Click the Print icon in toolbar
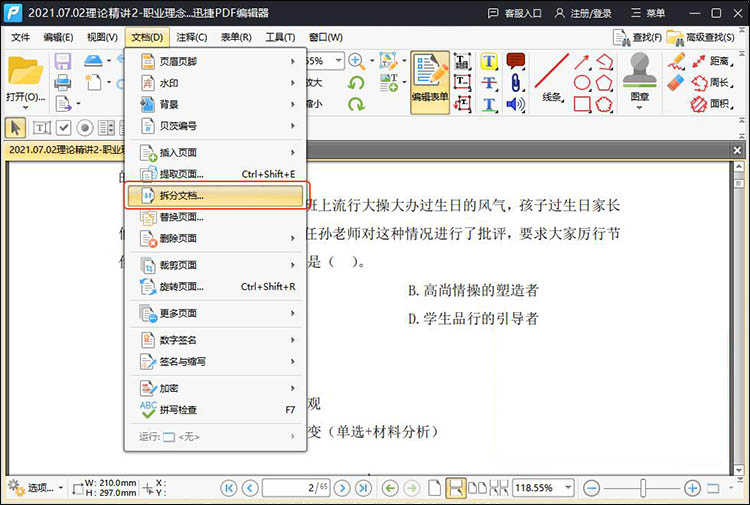 [x=63, y=83]
